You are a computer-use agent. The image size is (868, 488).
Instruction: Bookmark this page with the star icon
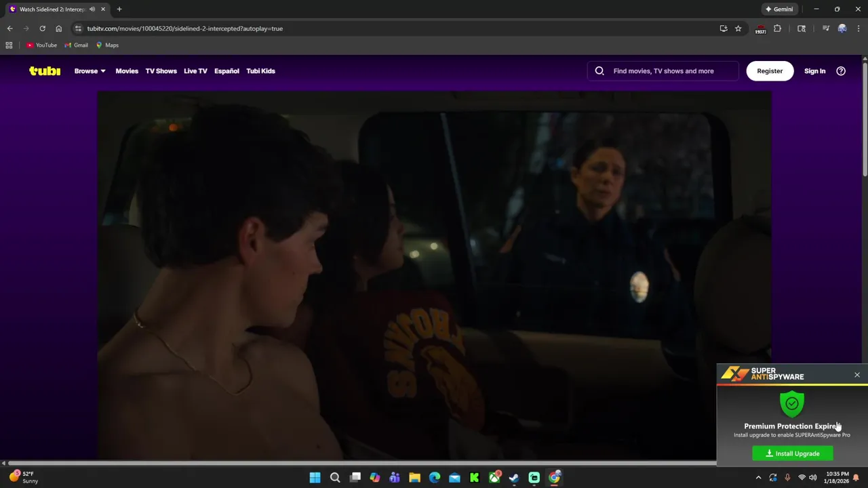[738, 28]
